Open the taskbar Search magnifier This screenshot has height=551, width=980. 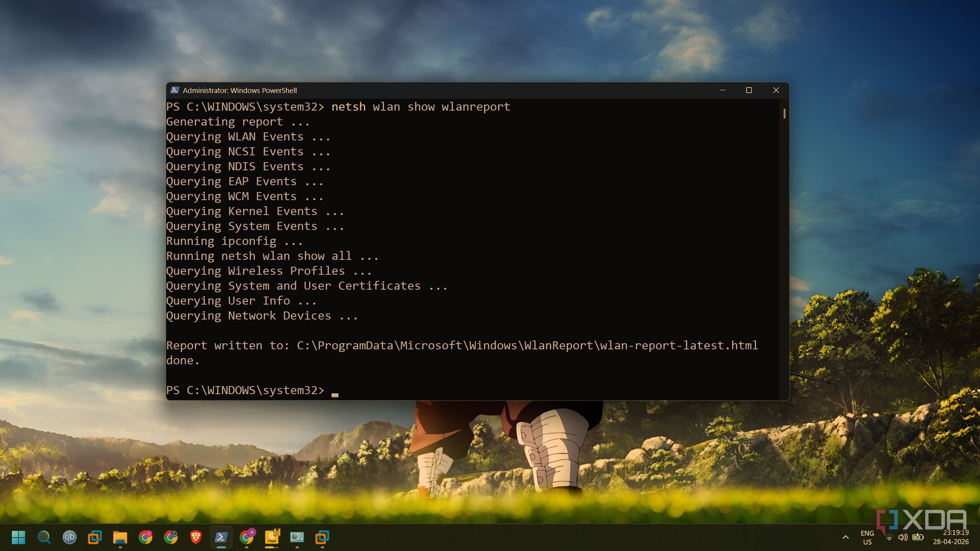(x=44, y=537)
